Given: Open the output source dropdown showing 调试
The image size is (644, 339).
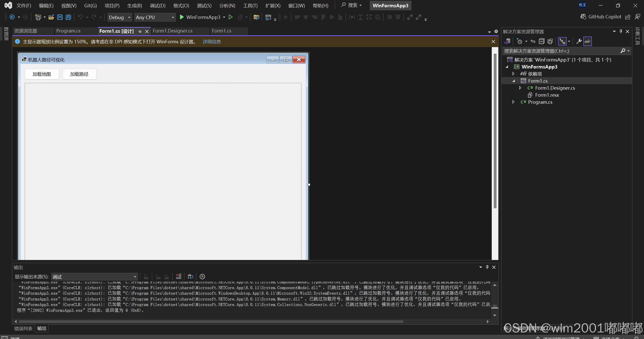Looking at the screenshot, I should coord(94,277).
